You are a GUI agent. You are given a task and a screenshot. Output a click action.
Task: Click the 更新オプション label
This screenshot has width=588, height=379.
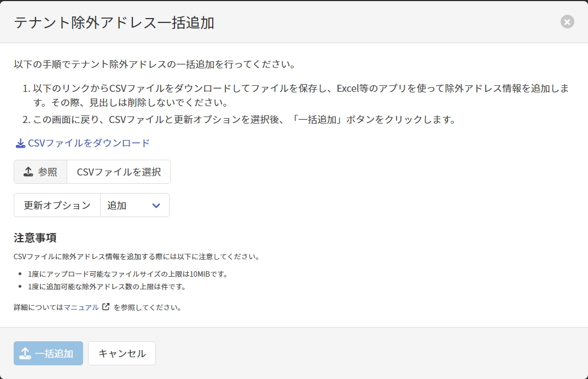(57, 206)
